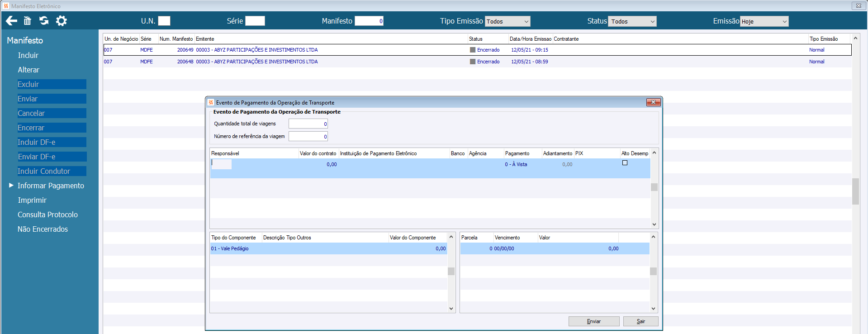Image resolution: width=868 pixels, height=334 pixels.
Task: Open Consulta Protocolo in the sidebar
Action: point(47,215)
